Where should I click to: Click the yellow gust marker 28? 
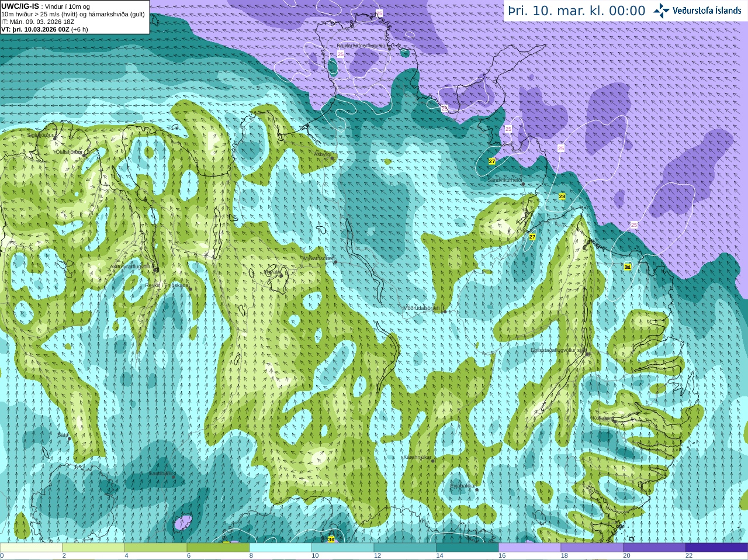click(562, 196)
